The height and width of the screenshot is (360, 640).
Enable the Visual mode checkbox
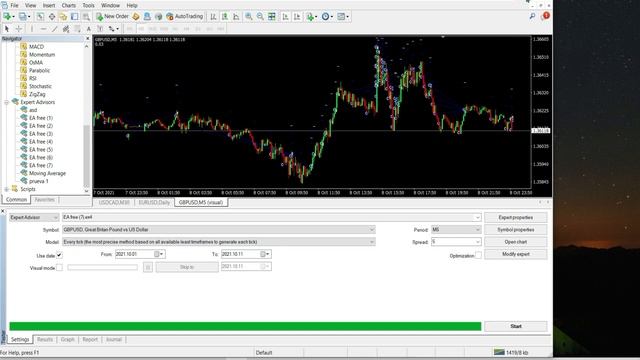(59, 268)
